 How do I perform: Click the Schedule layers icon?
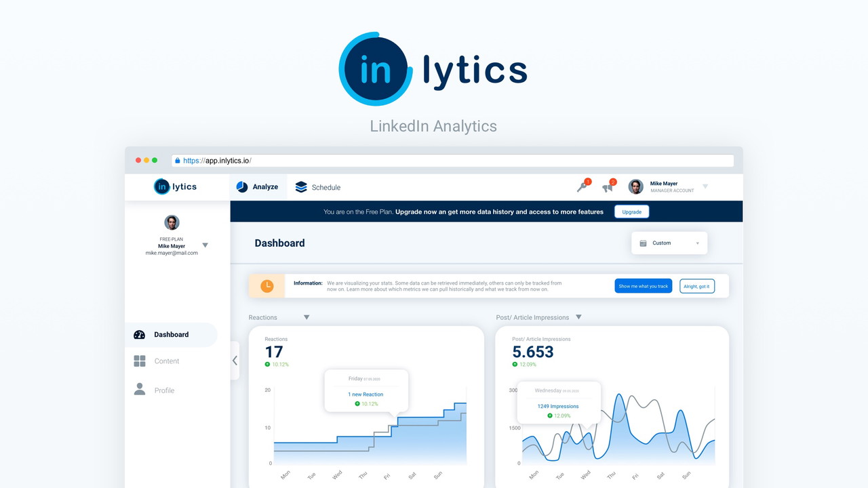[301, 187]
